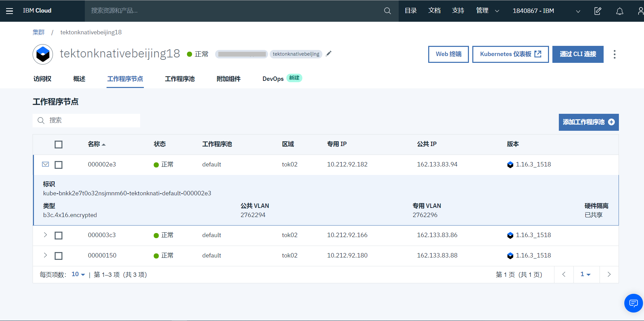Toggle the select-all checkbox in table header
This screenshot has width=644, height=321.
[58, 145]
